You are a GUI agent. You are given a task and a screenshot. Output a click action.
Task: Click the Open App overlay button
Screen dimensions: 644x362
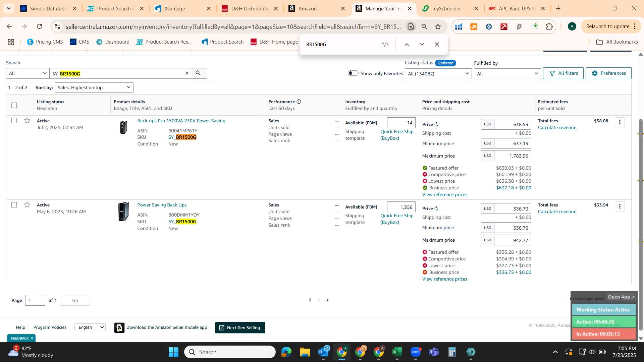point(621,297)
